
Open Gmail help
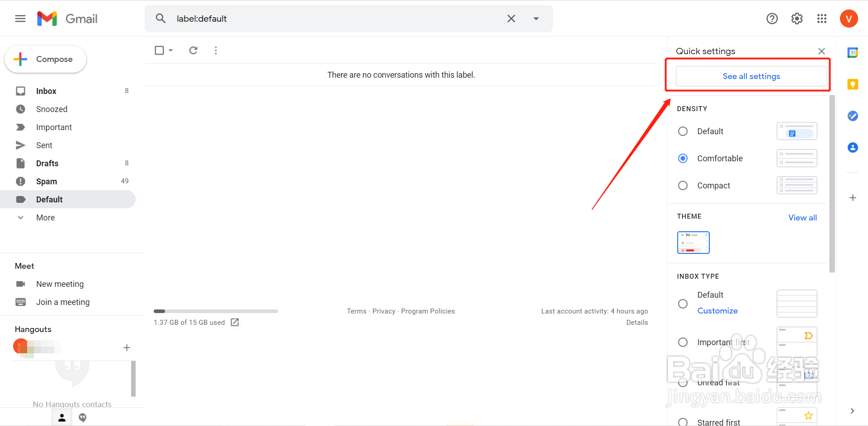pos(772,19)
